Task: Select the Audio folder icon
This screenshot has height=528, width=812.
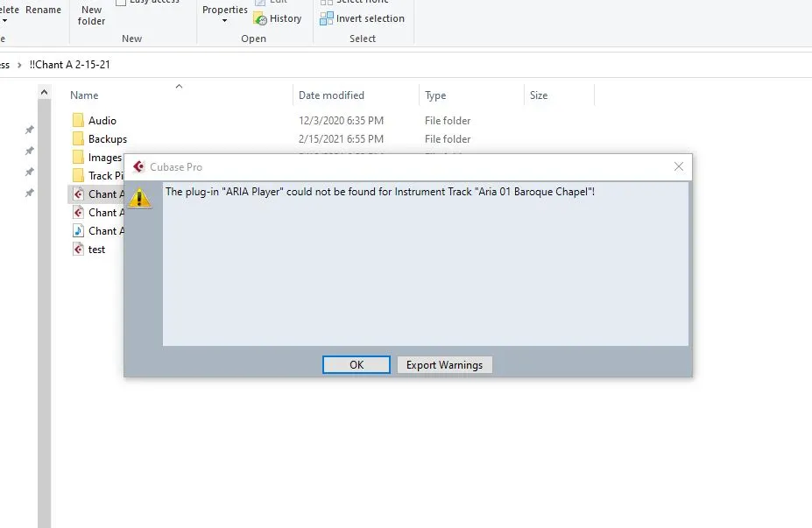Action: (x=78, y=121)
